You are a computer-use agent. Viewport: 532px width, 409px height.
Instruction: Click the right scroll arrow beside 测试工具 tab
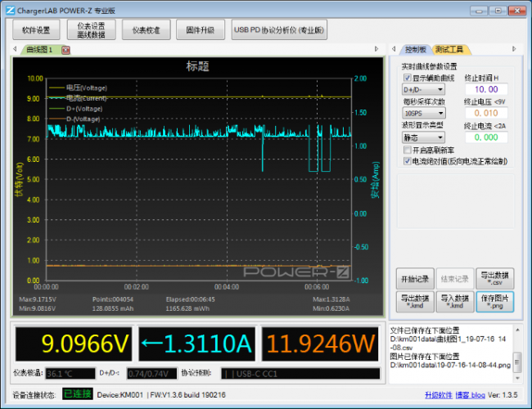[x=514, y=49]
